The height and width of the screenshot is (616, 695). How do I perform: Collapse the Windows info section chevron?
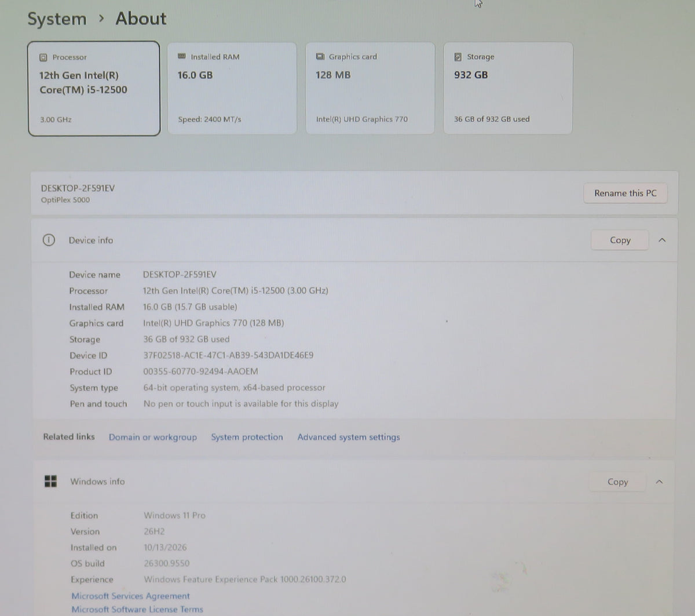point(659,482)
